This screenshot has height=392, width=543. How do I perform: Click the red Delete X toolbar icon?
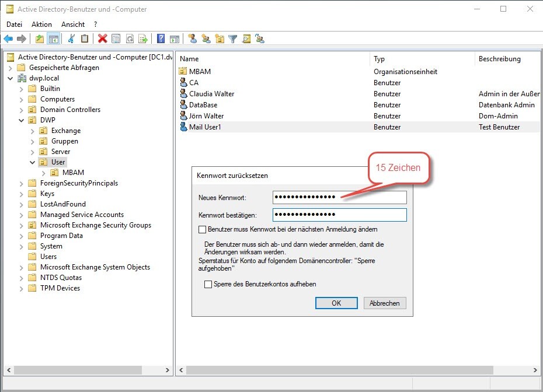pyautogui.click(x=103, y=39)
